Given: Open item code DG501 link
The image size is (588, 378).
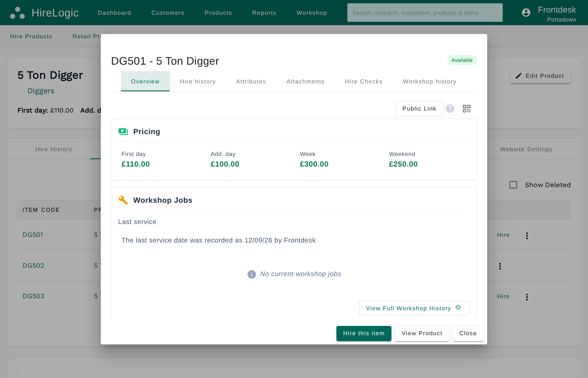Looking at the screenshot, I should 33,235.
